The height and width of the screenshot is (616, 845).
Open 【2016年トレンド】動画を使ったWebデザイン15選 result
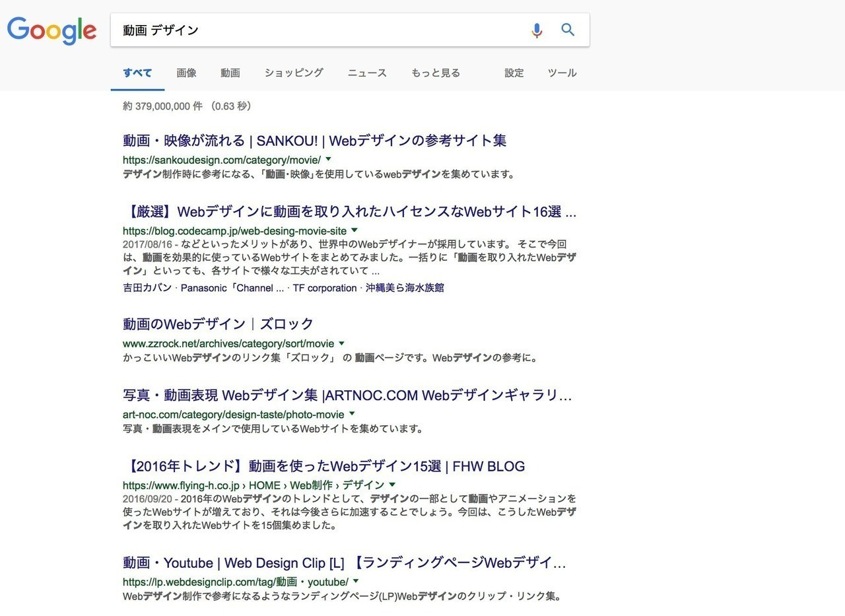(x=323, y=466)
